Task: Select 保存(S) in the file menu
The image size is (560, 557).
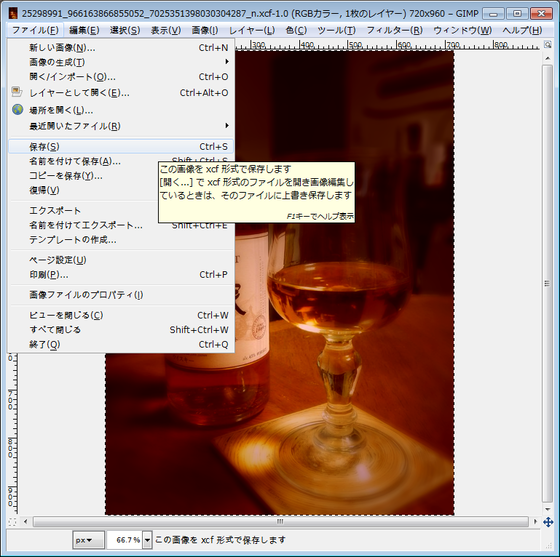Action: point(121,146)
